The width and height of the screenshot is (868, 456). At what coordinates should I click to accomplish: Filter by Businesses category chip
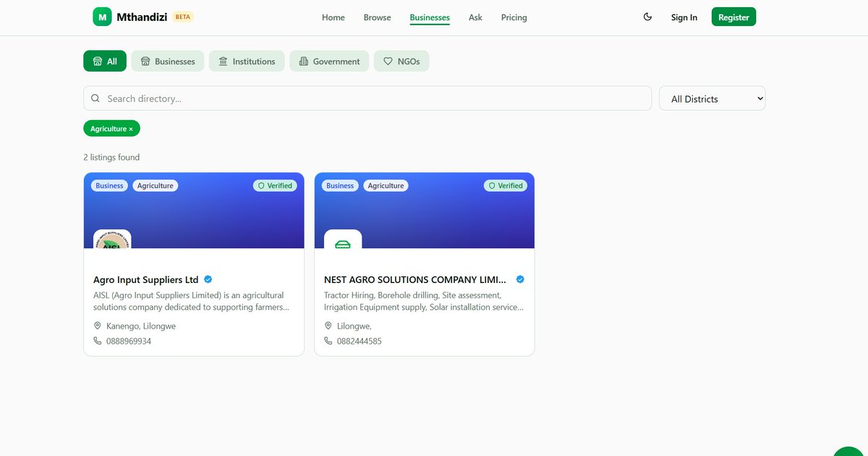[168, 61]
